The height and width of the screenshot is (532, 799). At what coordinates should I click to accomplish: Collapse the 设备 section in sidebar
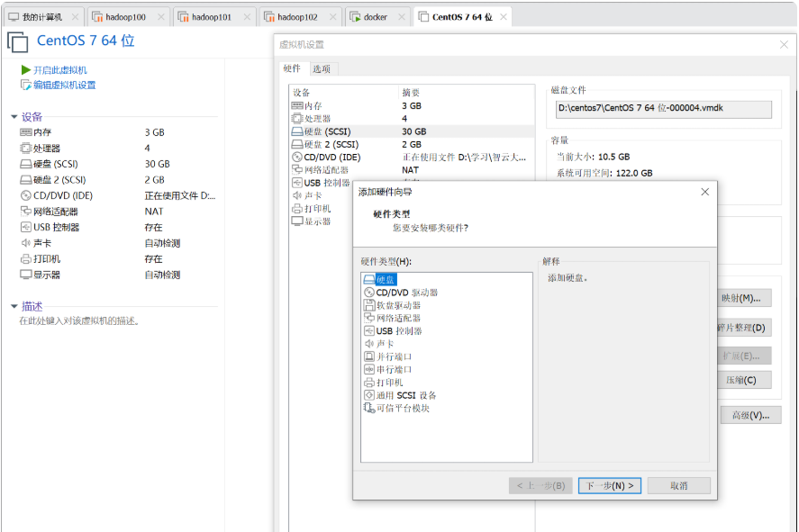point(14,117)
